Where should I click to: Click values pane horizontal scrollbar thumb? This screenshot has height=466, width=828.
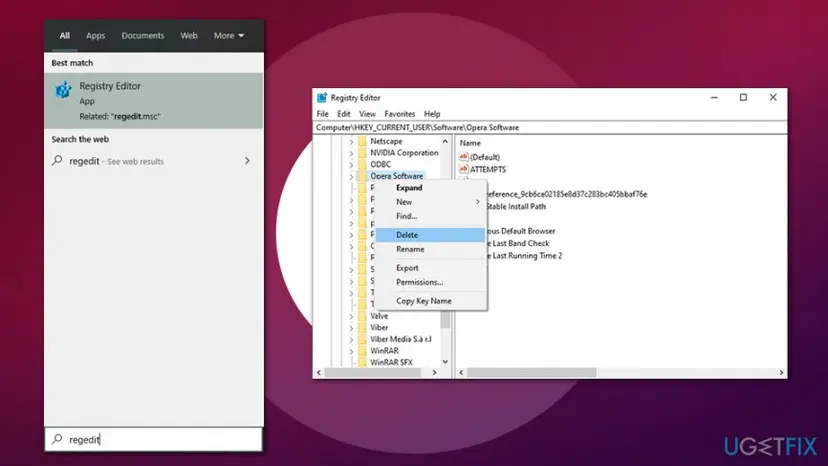[531, 372]
